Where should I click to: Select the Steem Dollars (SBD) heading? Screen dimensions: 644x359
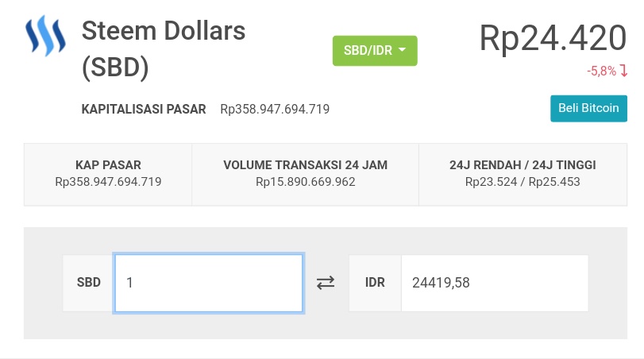pyautogui.click(x=164, y=49)
